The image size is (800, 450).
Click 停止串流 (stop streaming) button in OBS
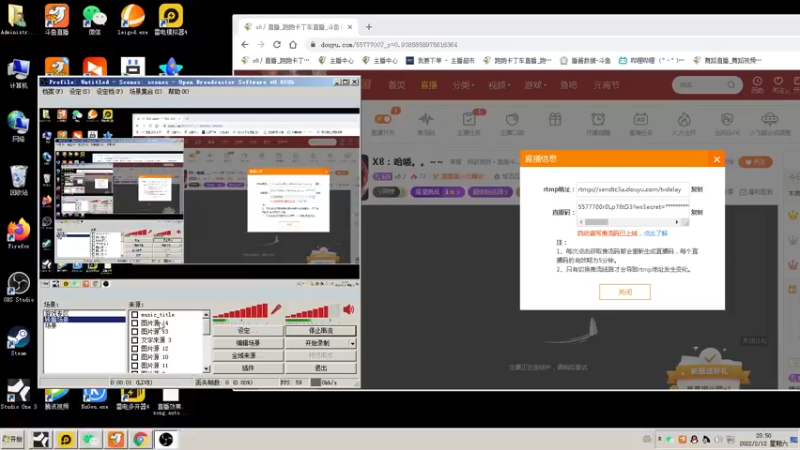click(x=320, y=331)
